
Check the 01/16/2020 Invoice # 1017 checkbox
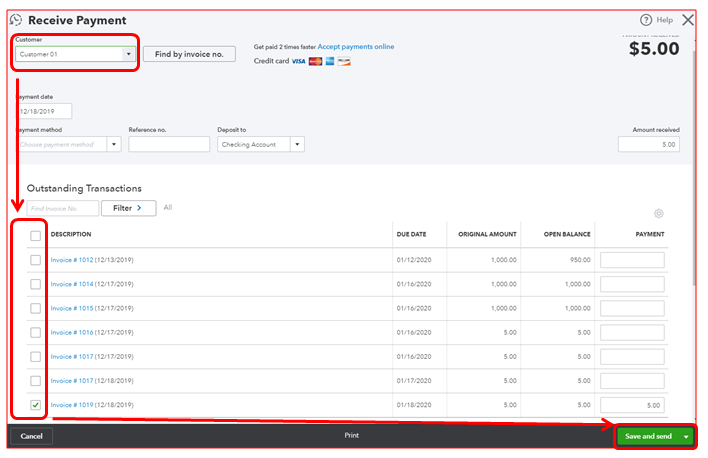pyautogui.click(x=35, y=356)
